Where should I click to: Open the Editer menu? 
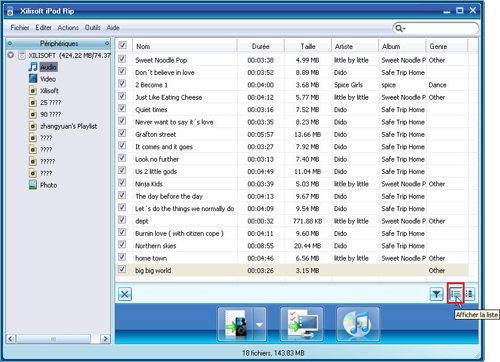pyautogui.click(x=43, y=28)
